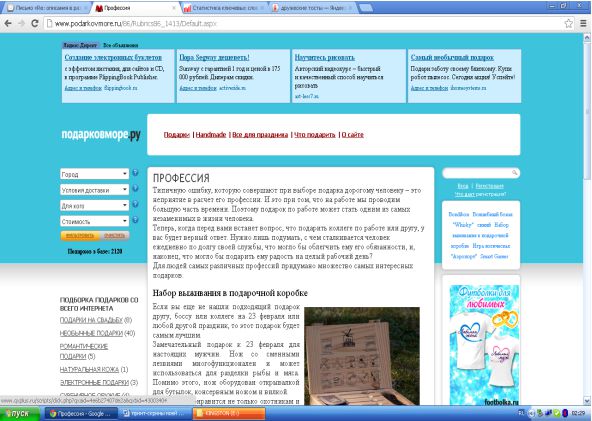Open the Создание электронных буклетов ad link
The height and width of the screenshot is (421, 592).
(x=113, y=57)
